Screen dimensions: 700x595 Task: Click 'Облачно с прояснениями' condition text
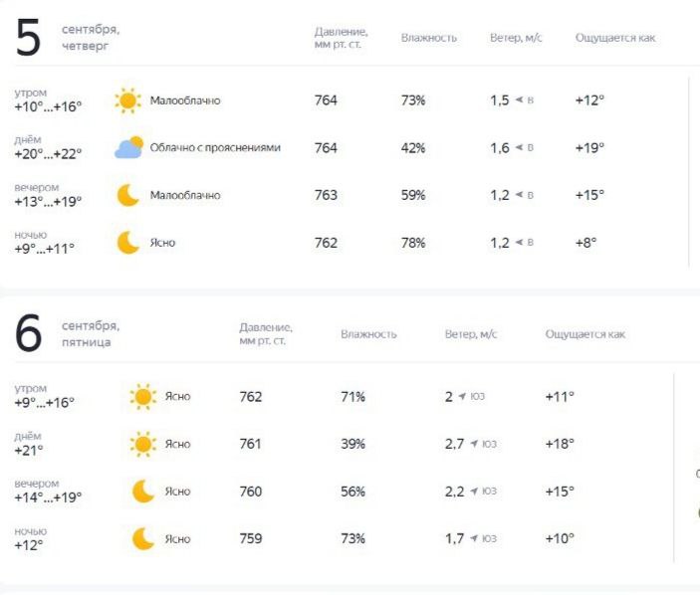point(215,147)
